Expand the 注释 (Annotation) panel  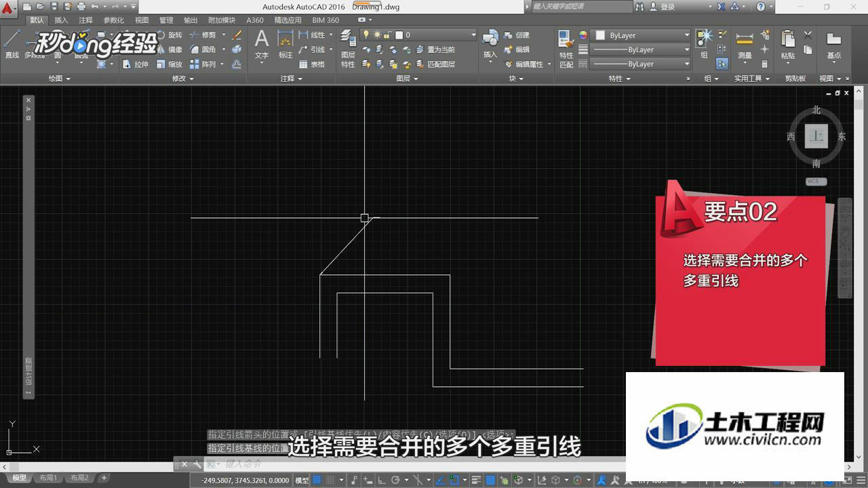(292, 79)
